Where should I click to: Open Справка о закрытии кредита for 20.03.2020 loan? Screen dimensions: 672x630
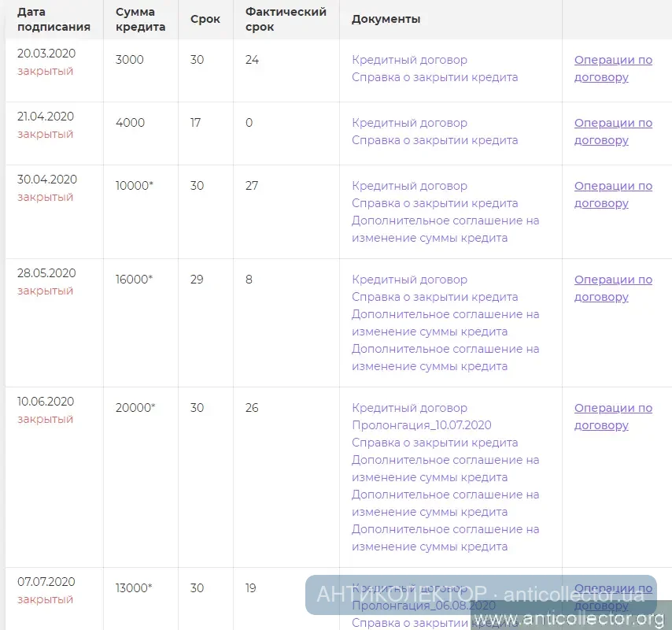coord(434,77)
